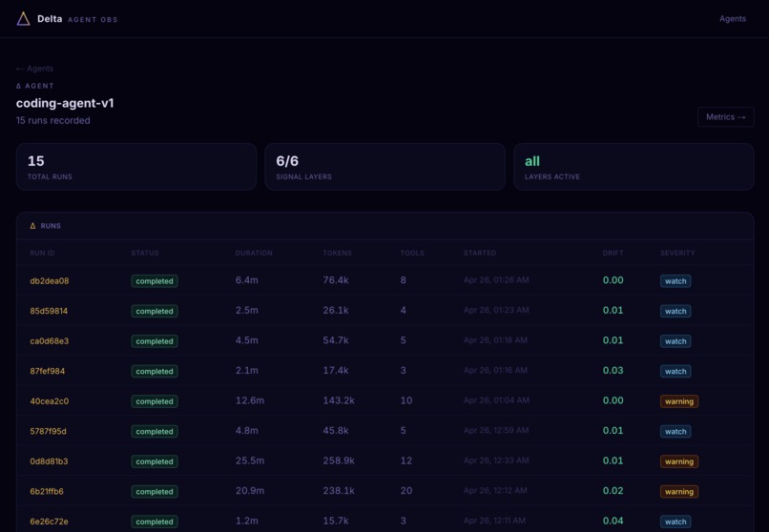Click completed badge in row 40cea2c0
Screen dimensions: 769x532
(x=155, y=401)
